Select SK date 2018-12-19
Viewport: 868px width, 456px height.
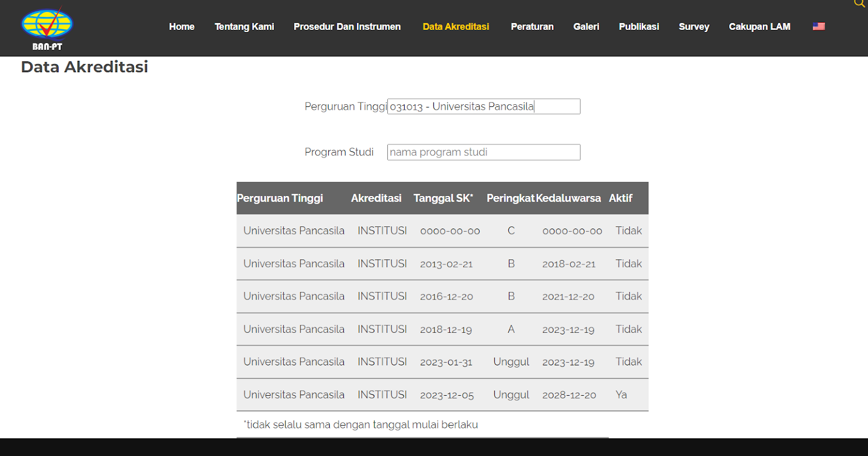coord(446,330)
